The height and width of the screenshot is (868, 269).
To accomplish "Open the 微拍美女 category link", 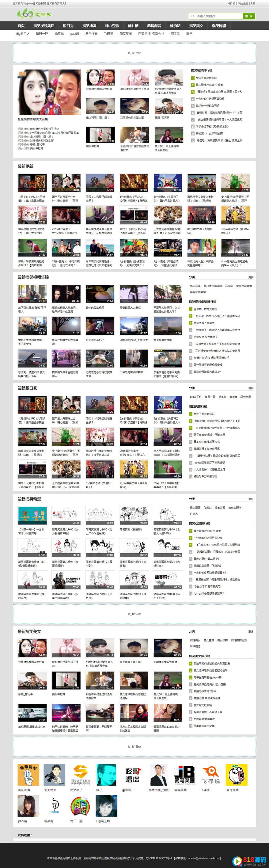I will [195, 640].
